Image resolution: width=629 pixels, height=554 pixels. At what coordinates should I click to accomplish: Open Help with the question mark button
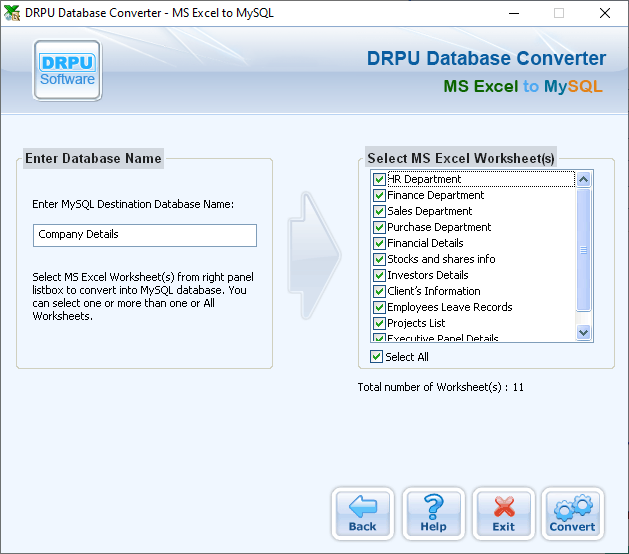tap(433, 514)
